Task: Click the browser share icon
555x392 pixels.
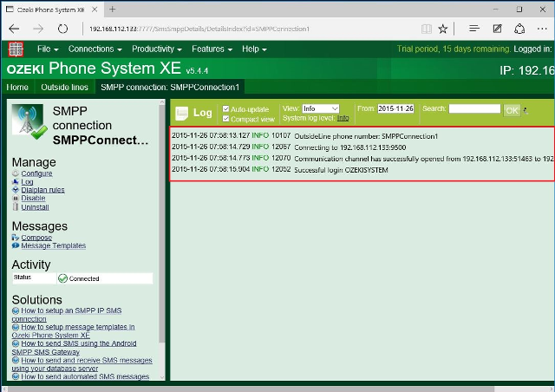Action: pyautogui.click(x=519, y=29)
